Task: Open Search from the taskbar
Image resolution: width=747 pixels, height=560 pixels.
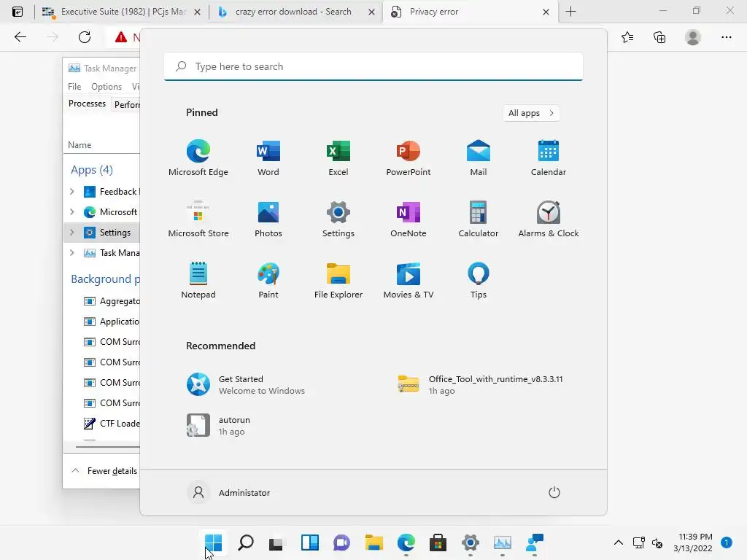Action: click(x=245, y=542)
